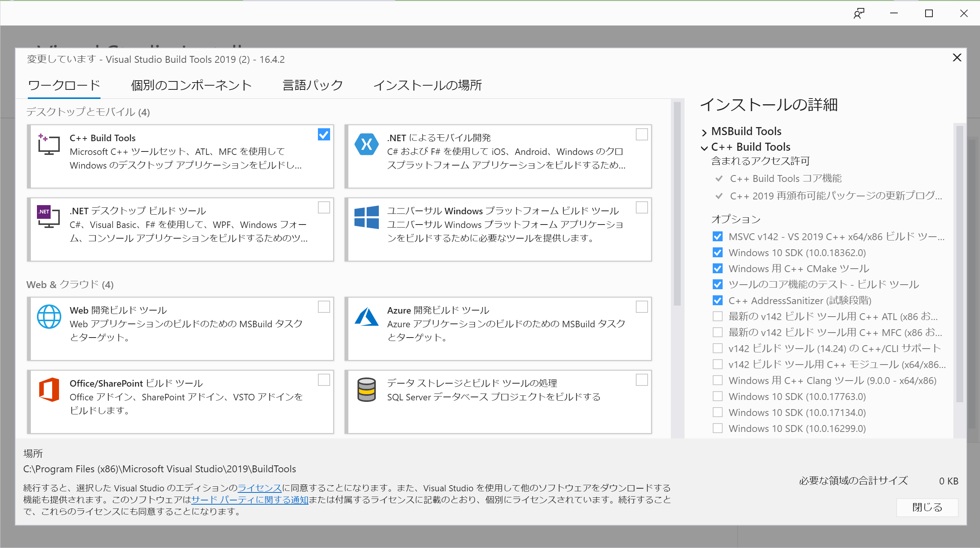Click C++ 2019 再頒布可能パッケージ item
The height and width of the screenshot is (548, 980).
pyautogui.click(x=836, y=196)
